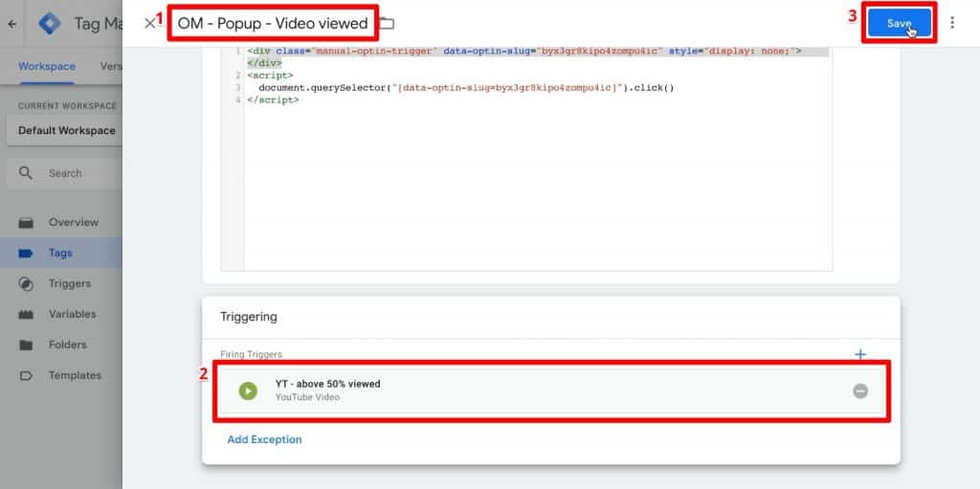Click the Tags label icon

pos(26,254)
